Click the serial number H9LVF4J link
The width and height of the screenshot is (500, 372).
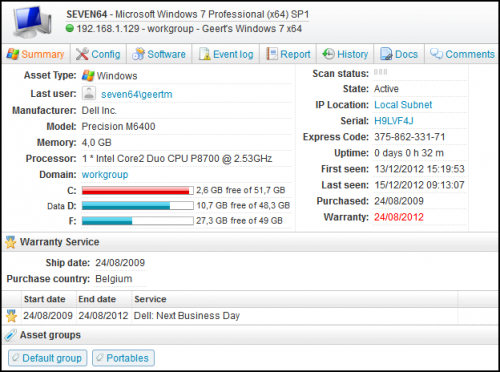[394, 121]
